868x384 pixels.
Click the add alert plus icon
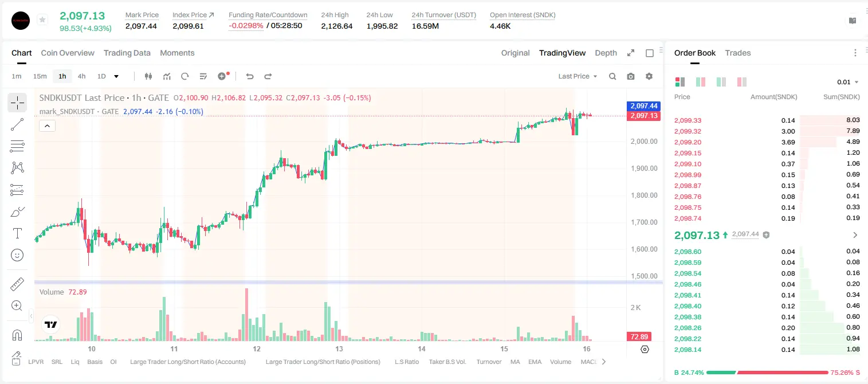click(x=223, y=76)
